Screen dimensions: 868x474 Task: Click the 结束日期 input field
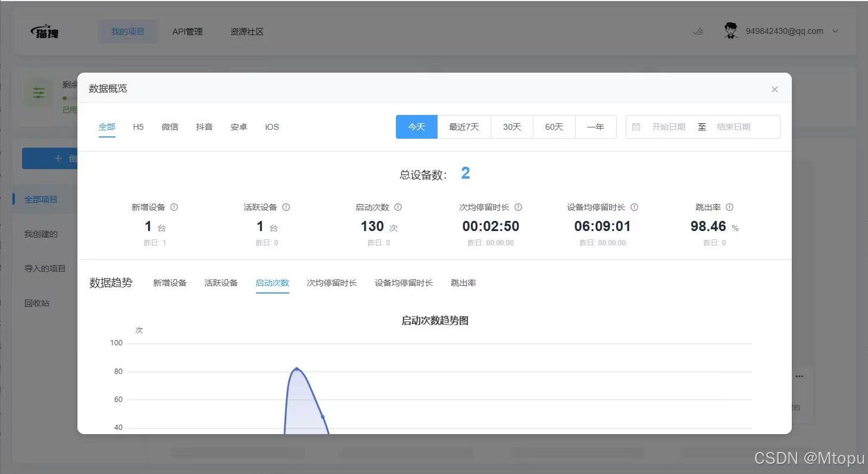[735, 126]
